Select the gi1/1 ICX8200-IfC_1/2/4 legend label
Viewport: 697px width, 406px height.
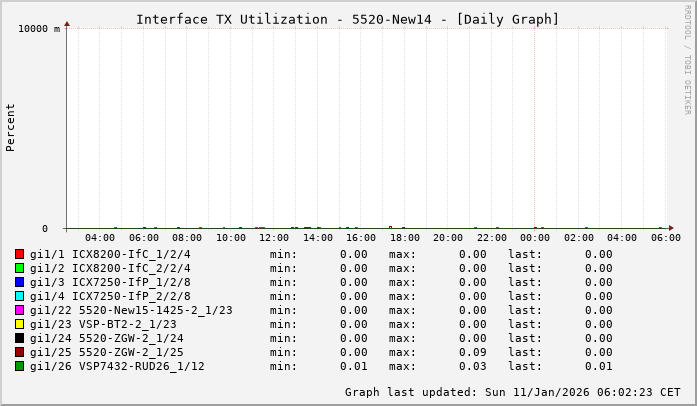point(110,254)
